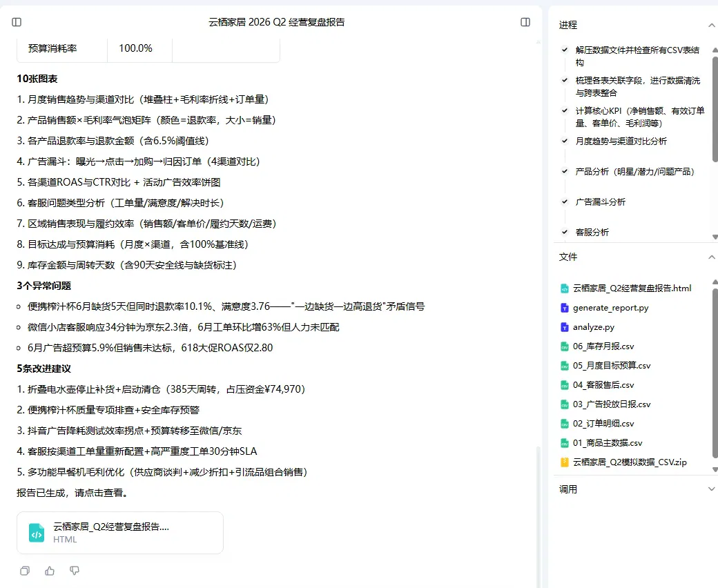Click the csv icon beside 05_月度目标预算.csv
The width and height of the screenshot is (718, 588).
[565, 366]
